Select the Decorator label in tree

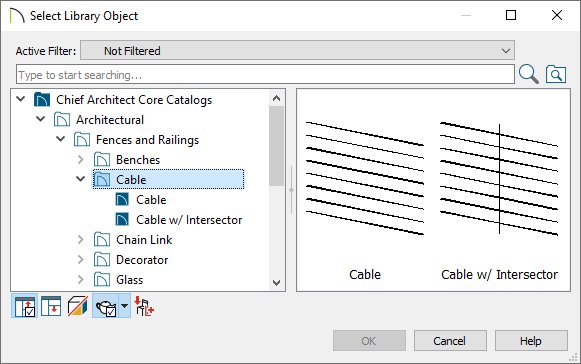[142, 260]
